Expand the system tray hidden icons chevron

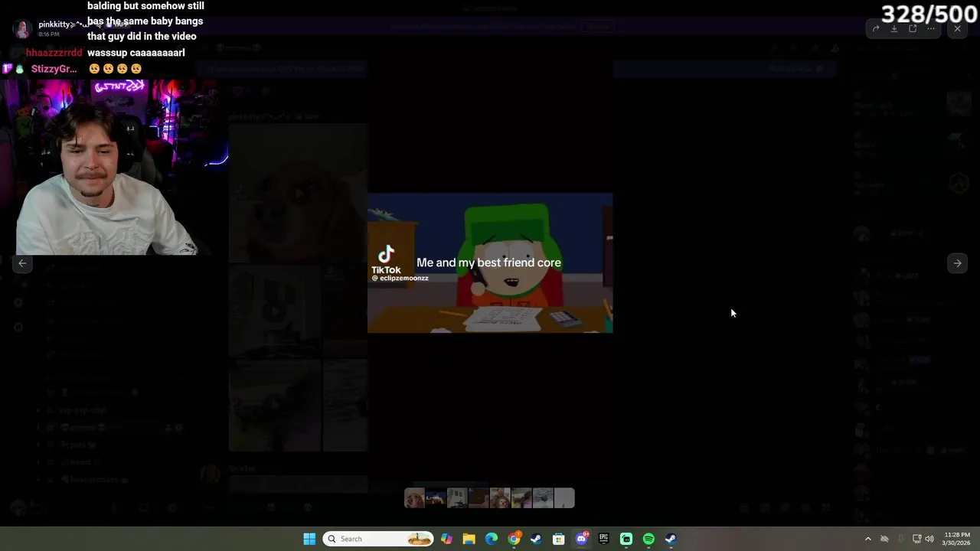click(x=867, y=539)
